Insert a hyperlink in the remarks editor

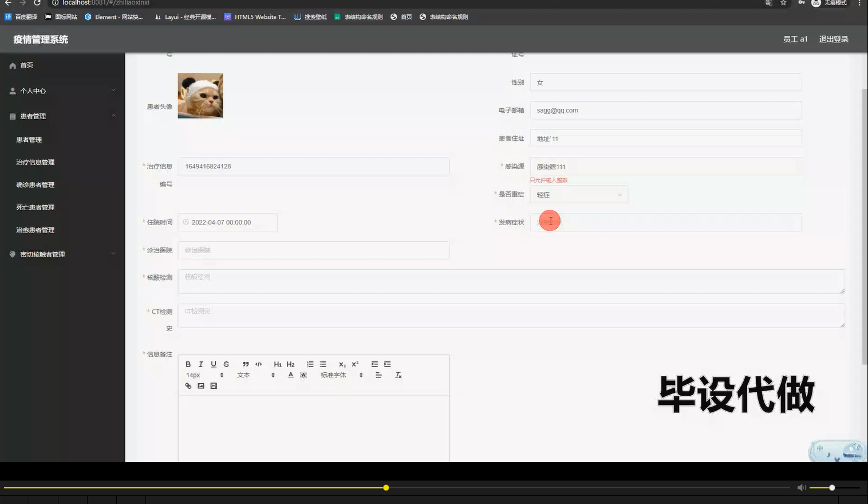[188, 385]
